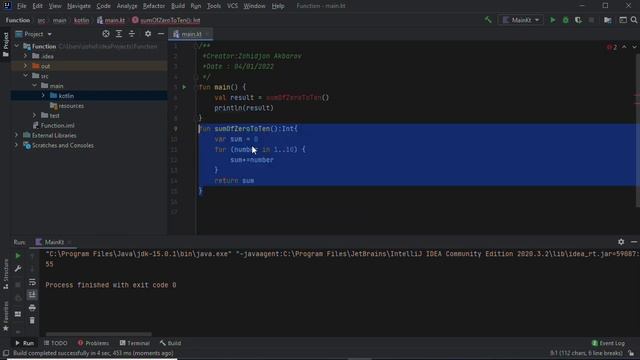The height and width of the screenshot is (360, 640).
Task: Expand the kotlin folder
Action: pos(43,96)
